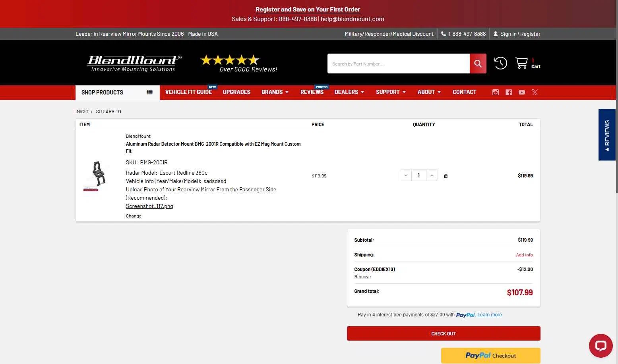Click the search magnifier button
The image size is (618, 364).
pyautogui.click(x=478, y=64)
